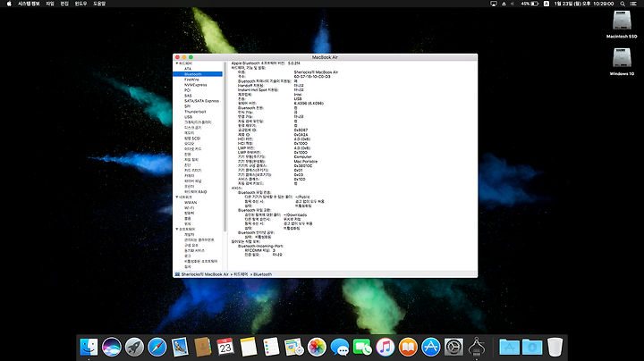Click the sidebar vertical scrollbar
The width and height of the screenshot is (644, 361).
point(225,147)
